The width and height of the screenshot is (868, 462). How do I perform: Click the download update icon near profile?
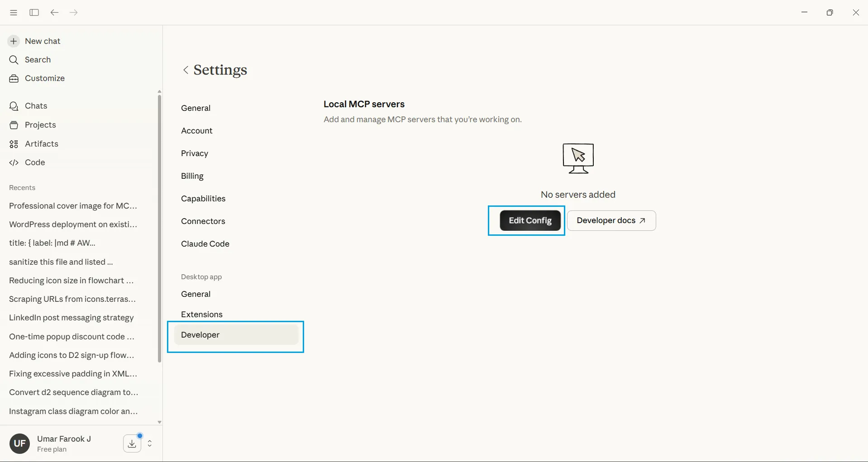(131, 443)
